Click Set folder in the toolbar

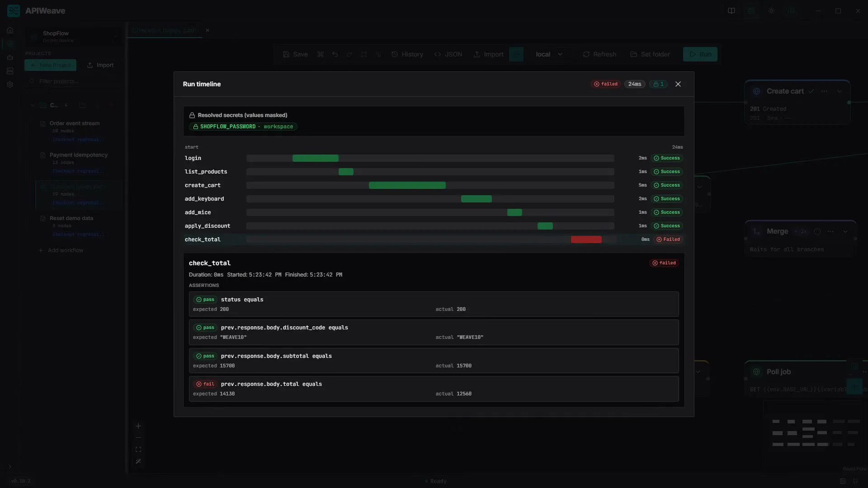point(650,54)
